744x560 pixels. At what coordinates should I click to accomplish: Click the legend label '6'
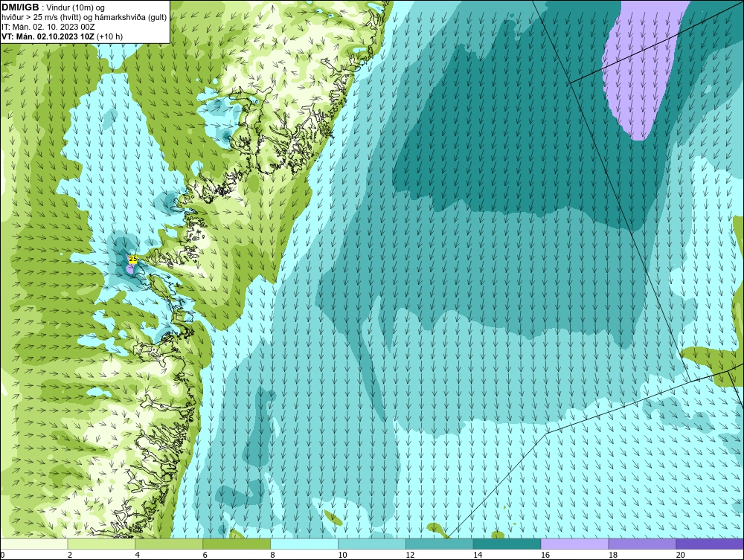tap(205, 555)
